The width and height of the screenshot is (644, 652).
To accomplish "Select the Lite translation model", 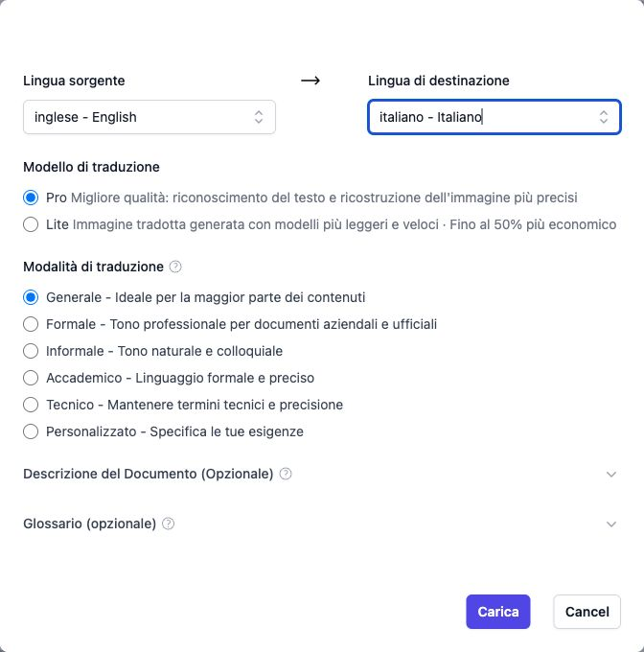I will (31, 224).
